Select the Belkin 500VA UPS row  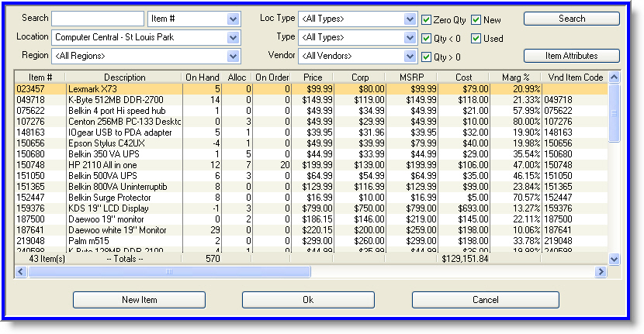pyautogui.click(x=311, y=176)
